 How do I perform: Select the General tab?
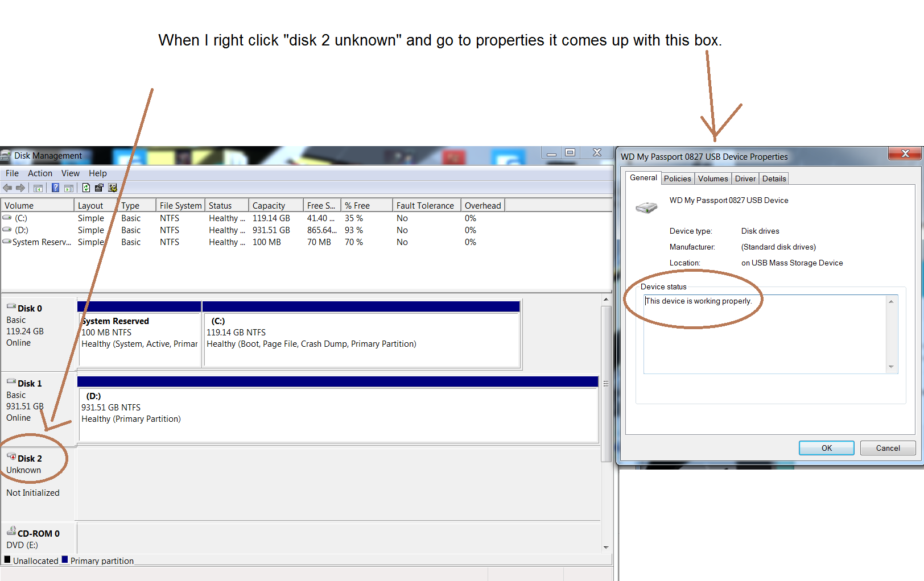click(643, 178)
